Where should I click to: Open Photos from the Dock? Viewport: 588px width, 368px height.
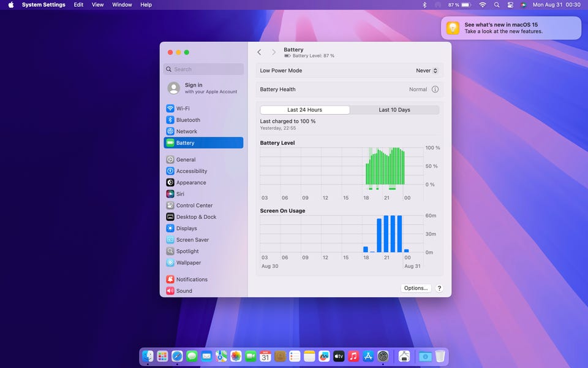(236, 356)
